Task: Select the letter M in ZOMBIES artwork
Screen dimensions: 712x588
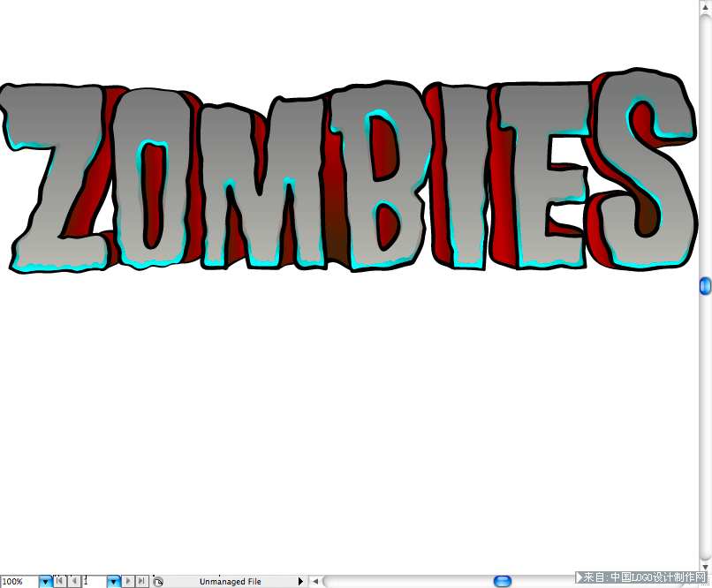Action: 263,184
